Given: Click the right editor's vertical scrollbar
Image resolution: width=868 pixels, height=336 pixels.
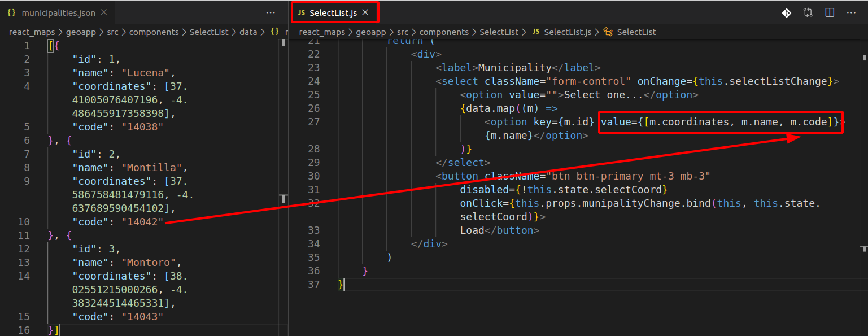Looking at the screenshot, I should (x=864, y=169).
